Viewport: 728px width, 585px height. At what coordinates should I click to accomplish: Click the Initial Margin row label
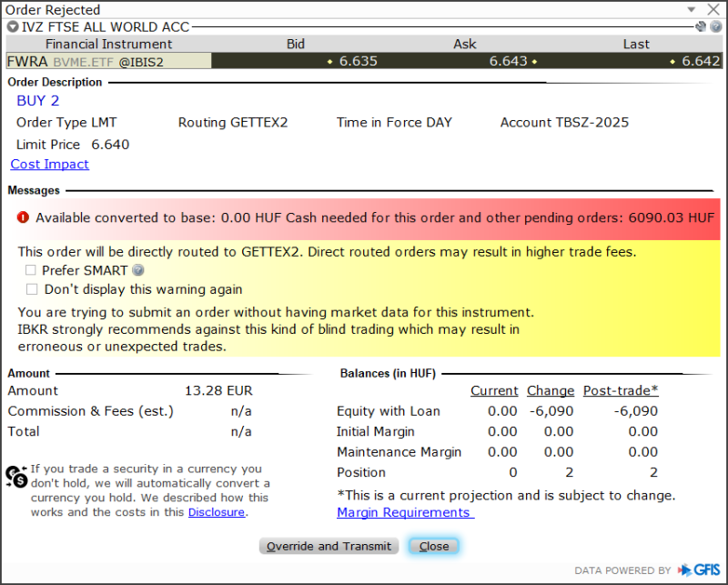375,431
